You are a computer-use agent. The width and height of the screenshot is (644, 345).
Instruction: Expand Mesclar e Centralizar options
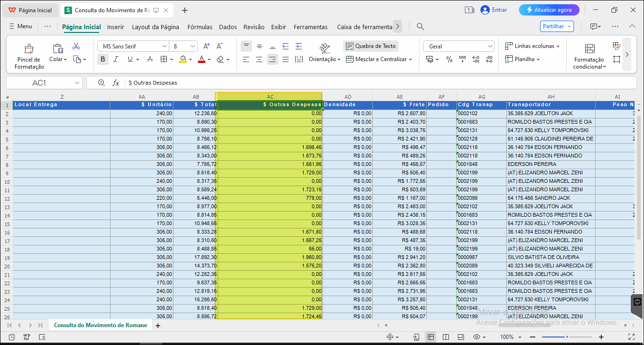click(410, 59)
